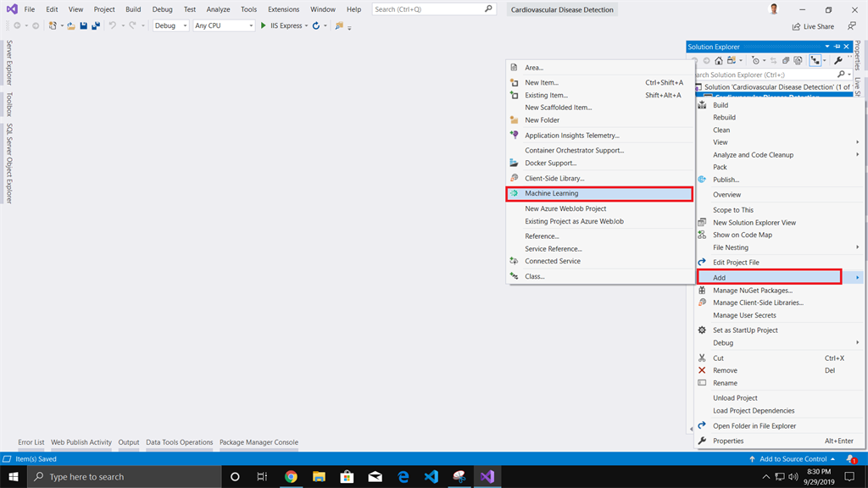Choose Properties in the context menu
The image size is (868, 488).
tap(780, 441)
